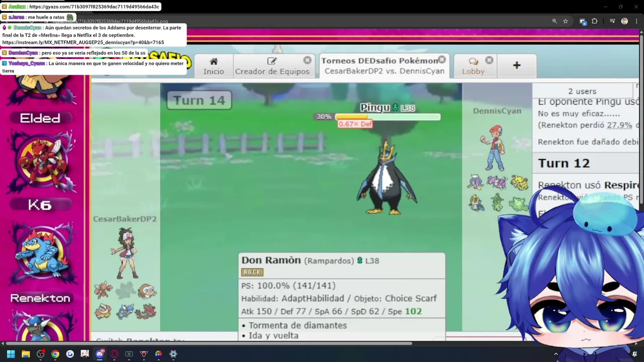The height and width of the screenshot is (362, 644).
Task: Open the Lobby chat tab
Action: click(473, 66)
